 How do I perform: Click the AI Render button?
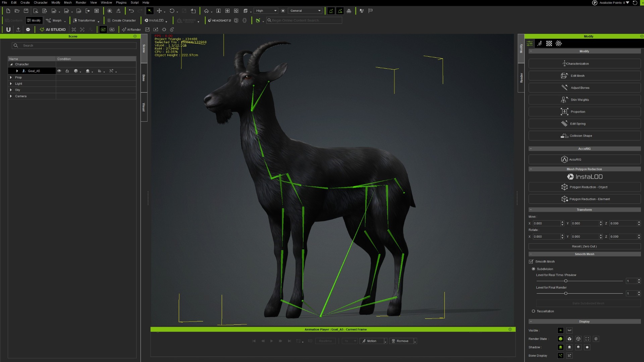[131, 29]
